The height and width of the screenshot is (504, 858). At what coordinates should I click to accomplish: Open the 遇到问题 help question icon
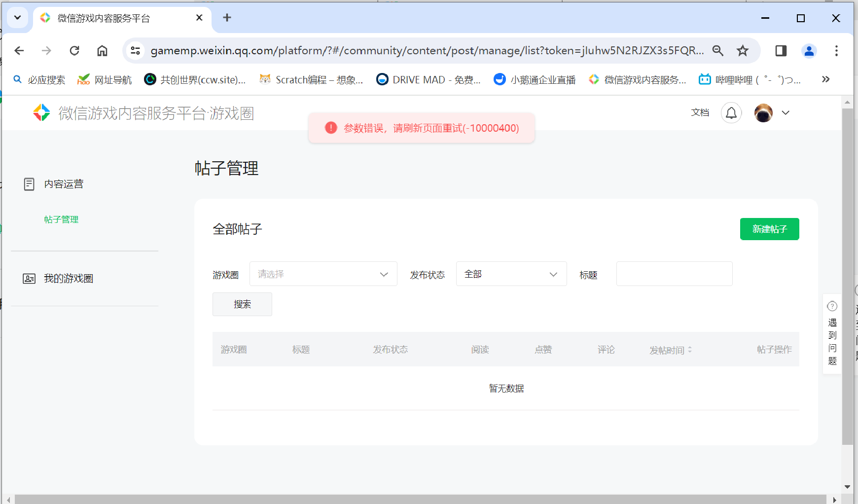tap(832, 306)
